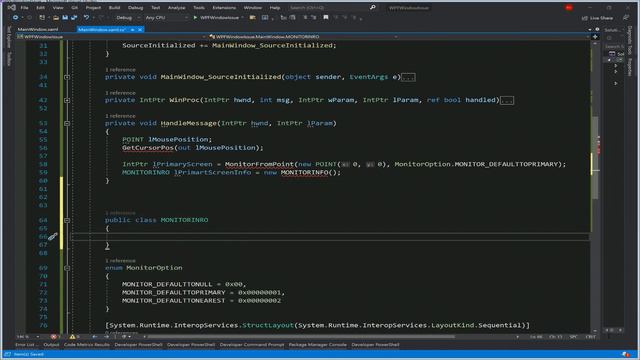Click the save file icon
Screen dimensions: 640x360
[65, 18]
